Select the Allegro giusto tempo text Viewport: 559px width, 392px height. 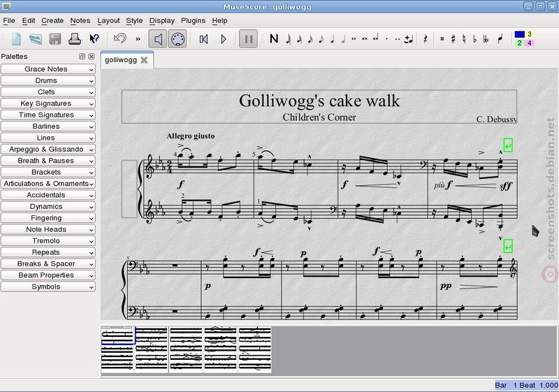190,136
